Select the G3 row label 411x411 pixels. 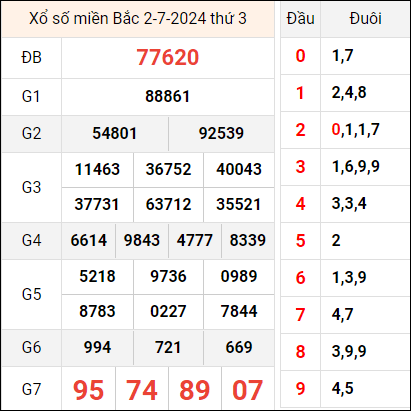(31, 187)
